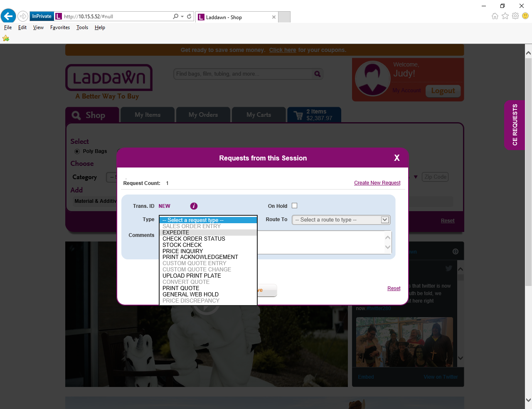
Task: Open the Favorites star icon in the top-right corner
Action: pos(505,16)
